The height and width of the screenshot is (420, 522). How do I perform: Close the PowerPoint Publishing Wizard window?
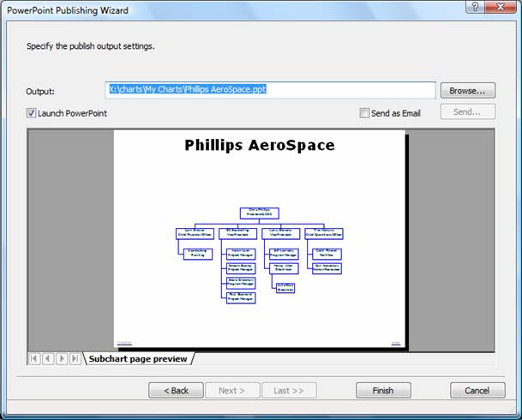point(501,6)
